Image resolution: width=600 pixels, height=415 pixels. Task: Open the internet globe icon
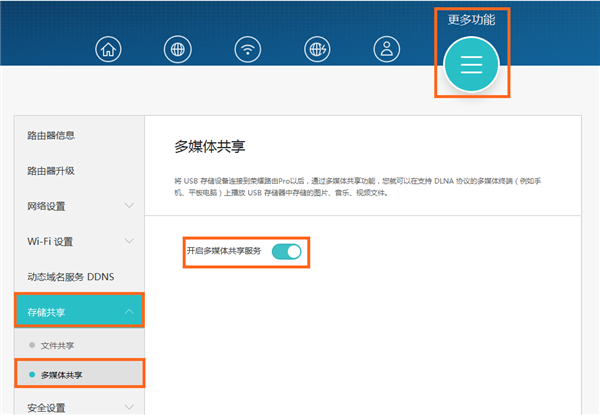coord(177,49)
